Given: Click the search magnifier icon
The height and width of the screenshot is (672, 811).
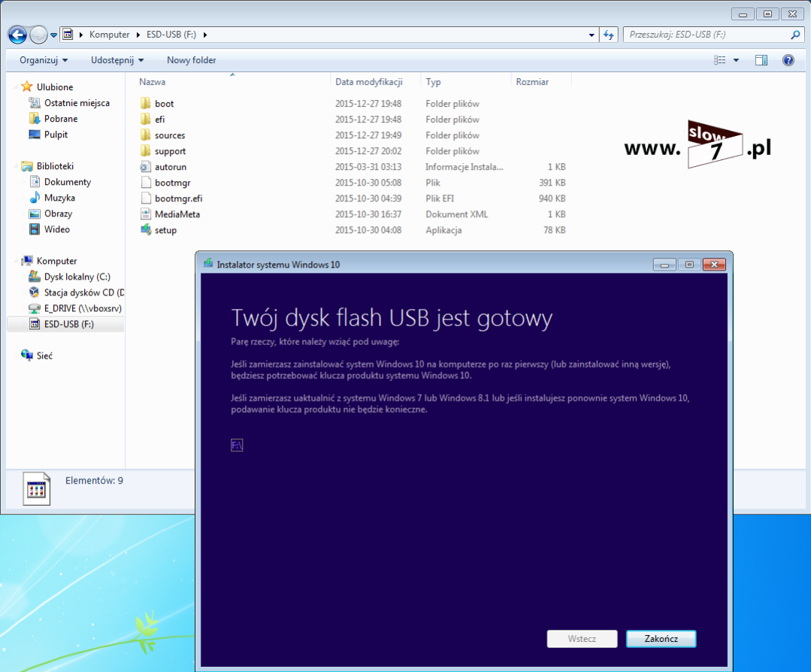Looking at the screenshot, I should (x=795, y=35).
